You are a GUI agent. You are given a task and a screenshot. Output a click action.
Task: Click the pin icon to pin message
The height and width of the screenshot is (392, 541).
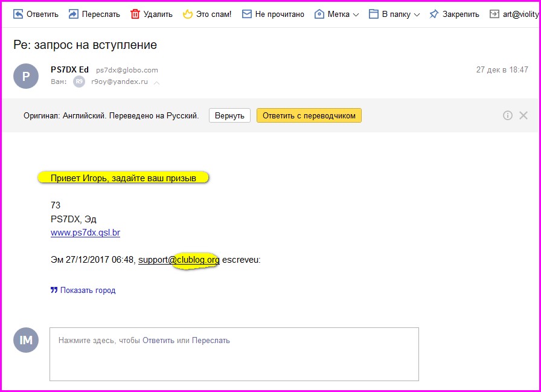point(434,14)
